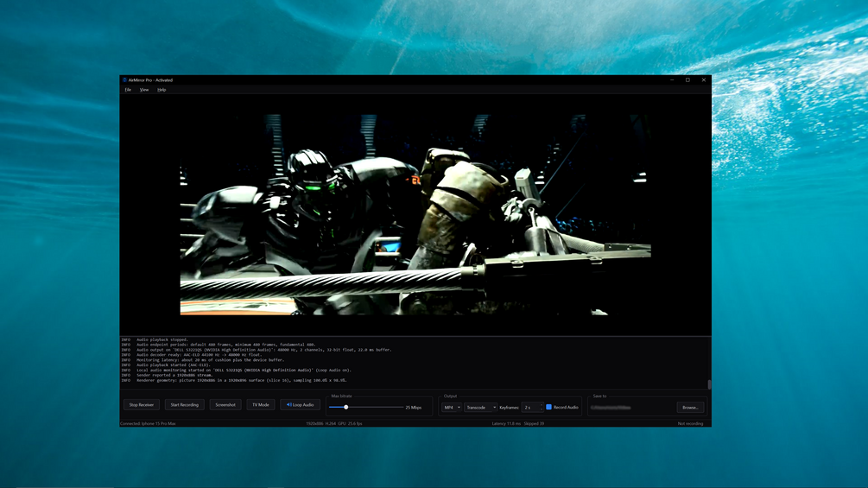The width and height of the screenshot is (868, 488).
Task: Minimize the AirMirror Pro window
Action: click(672, 79)
